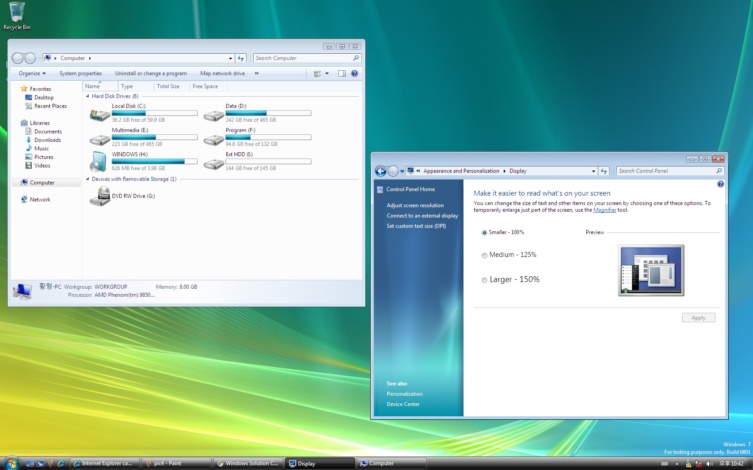
Task: Click the Forward arrow in the Computer window
Action: click(x=30, y=58)
